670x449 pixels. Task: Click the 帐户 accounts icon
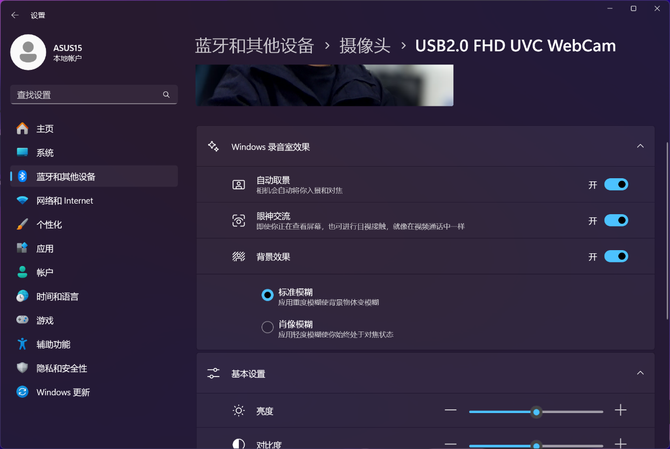(22, 272)
